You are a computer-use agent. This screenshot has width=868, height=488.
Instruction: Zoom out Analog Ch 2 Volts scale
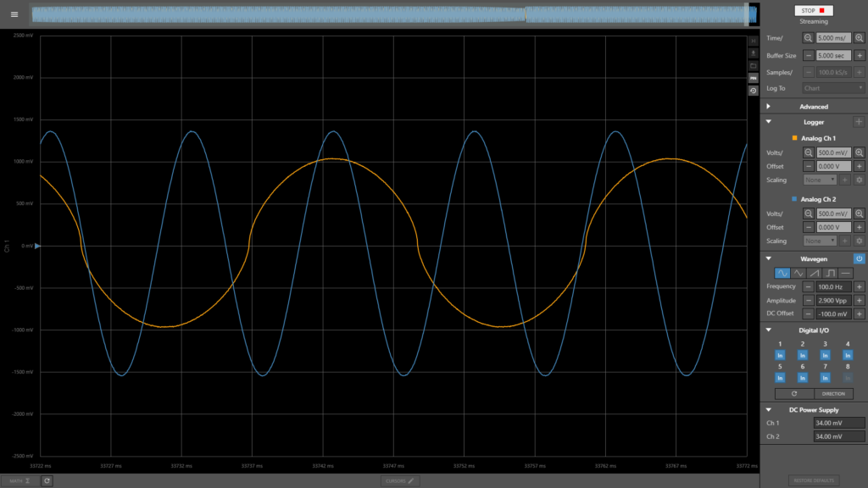click(808, 213)
